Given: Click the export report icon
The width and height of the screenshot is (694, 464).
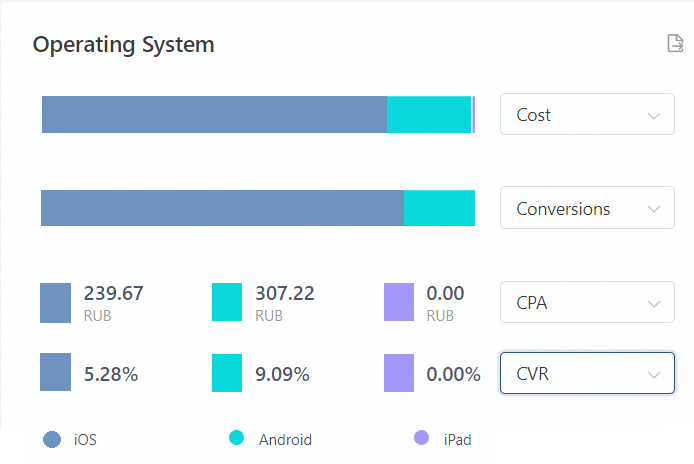Looking at the screenshot, I should 676,43.
